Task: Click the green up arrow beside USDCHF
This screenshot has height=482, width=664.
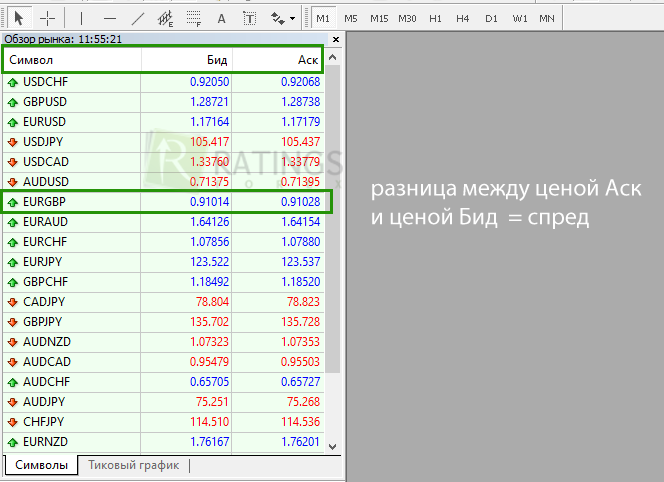Action: point(13,82)
